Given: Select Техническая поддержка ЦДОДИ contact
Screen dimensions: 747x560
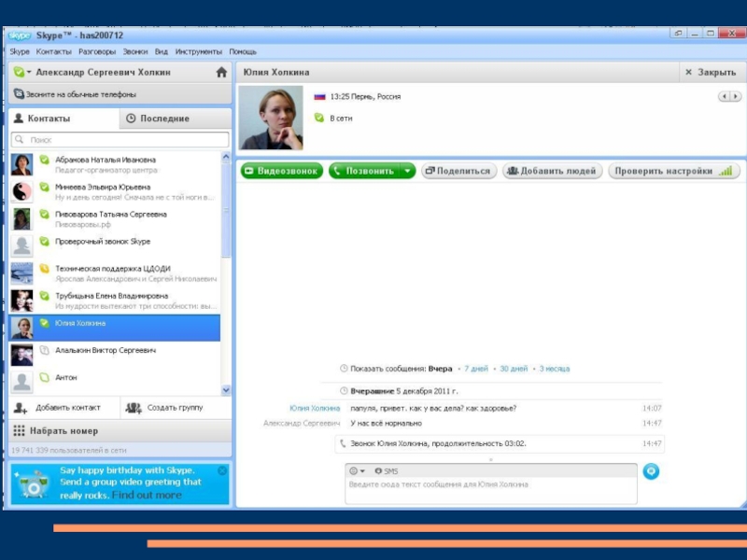Looking at the screenshot, I should 115,273.
